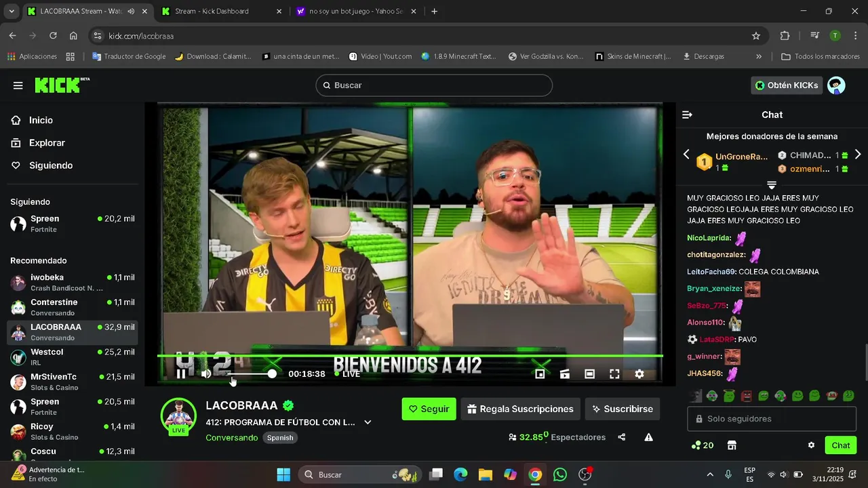Switch to Stream - Kick Dashboard tab
This screenshot has width=868, height=488.
[x=220, y=12]
